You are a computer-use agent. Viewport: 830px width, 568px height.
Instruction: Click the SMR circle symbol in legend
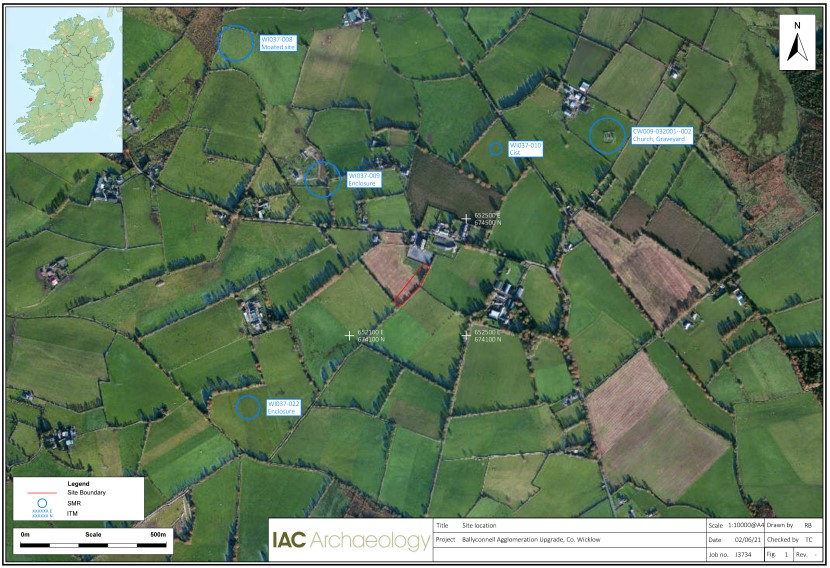click(x=40, y=503)
